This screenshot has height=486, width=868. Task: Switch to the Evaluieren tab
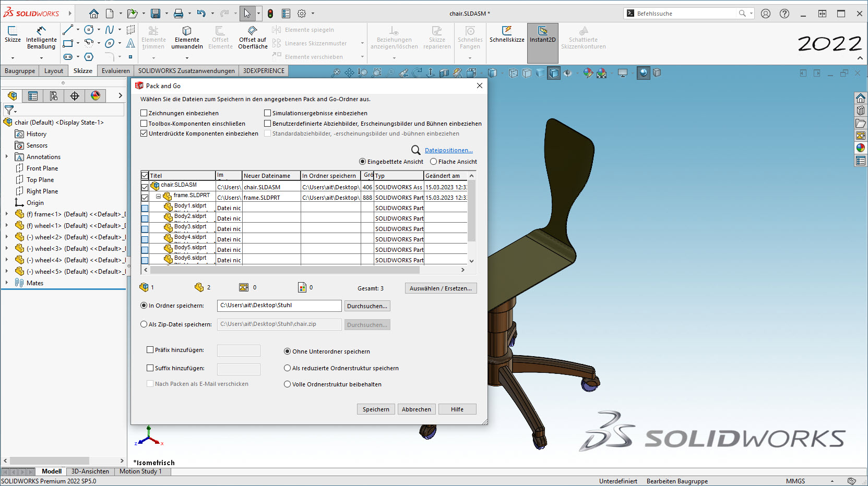[x=116, y=71]
